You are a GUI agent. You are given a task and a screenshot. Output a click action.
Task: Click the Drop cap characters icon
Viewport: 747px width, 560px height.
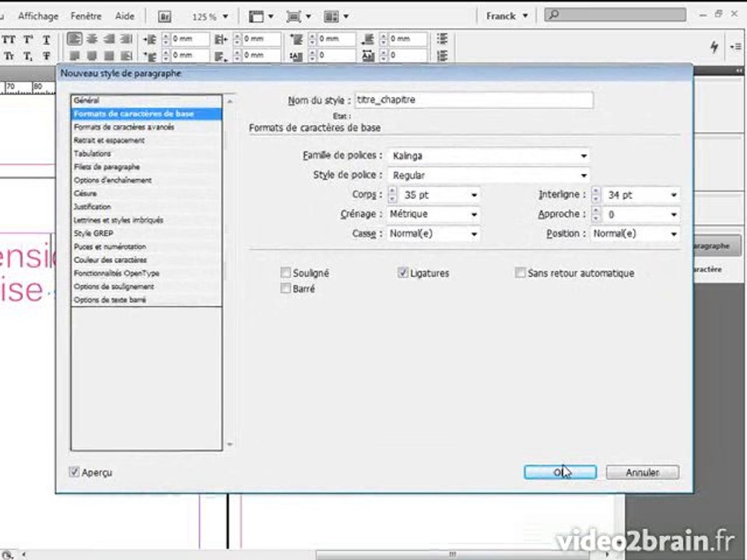click(368, 57)
